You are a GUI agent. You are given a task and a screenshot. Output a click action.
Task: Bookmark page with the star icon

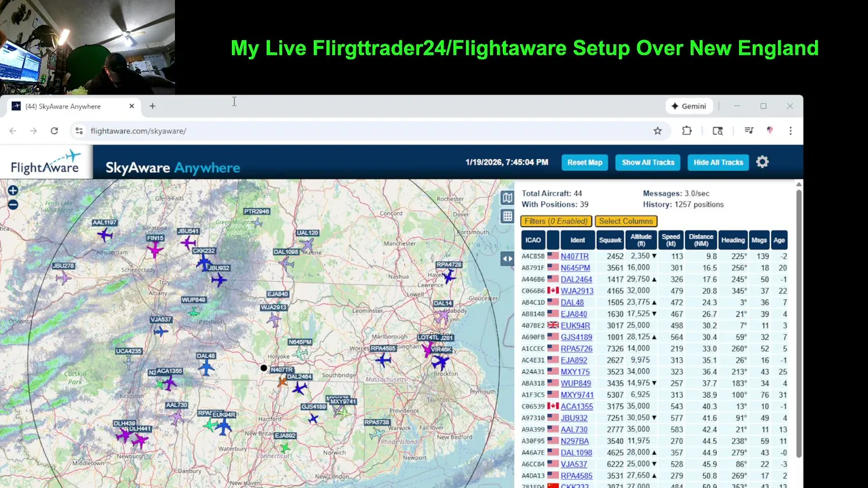[x=657, y=131]
